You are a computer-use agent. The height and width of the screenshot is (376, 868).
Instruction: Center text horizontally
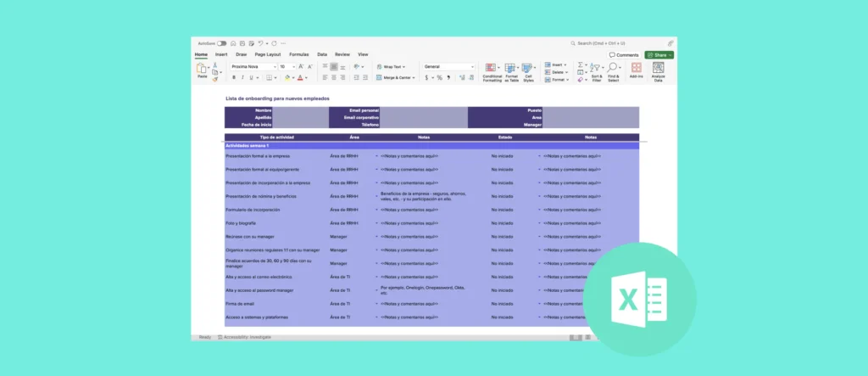(334, 77)
